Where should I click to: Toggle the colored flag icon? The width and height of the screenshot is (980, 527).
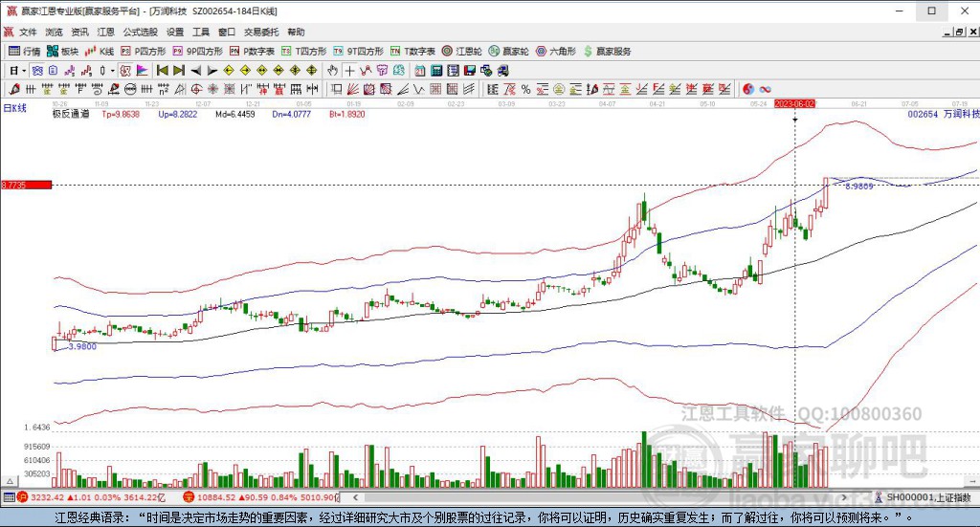(142, 71)
